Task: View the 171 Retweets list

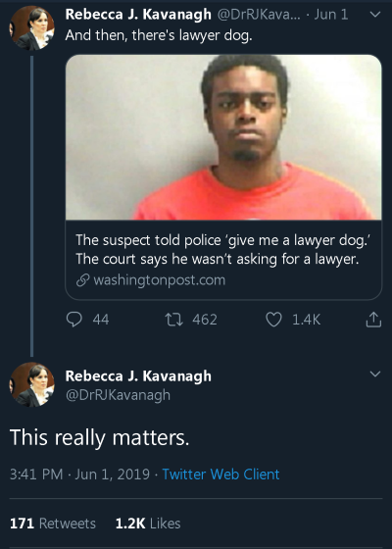Action: click(x=53, y=524)
